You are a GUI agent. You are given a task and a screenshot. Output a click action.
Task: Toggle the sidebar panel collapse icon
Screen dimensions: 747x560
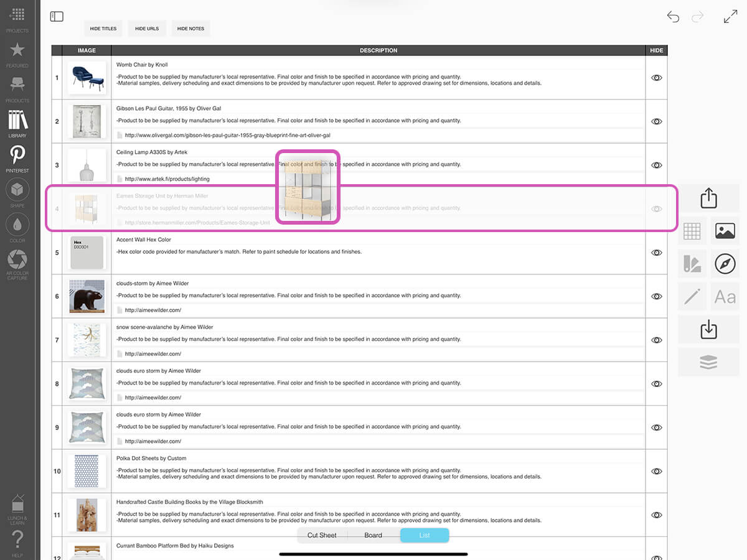[x=57, y=17]
